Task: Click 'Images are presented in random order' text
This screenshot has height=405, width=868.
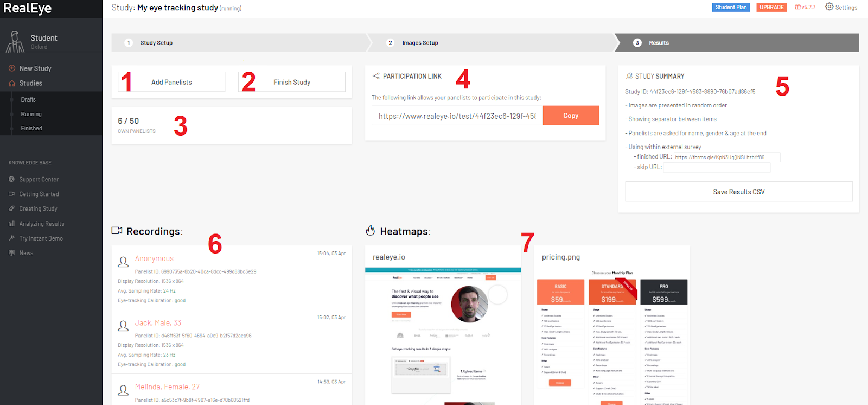Action: pos(678,105)
